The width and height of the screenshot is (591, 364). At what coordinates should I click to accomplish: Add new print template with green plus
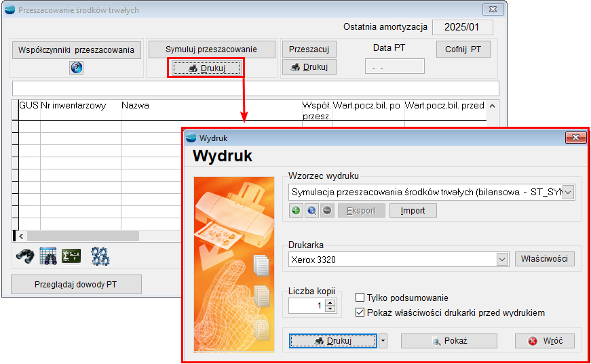296,210
